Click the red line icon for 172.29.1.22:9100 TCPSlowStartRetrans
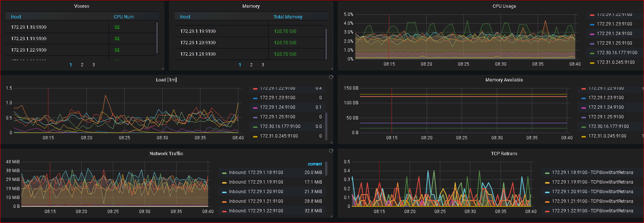Image resolution: width=644 pixels, height=223 pixels. (547, 211)
